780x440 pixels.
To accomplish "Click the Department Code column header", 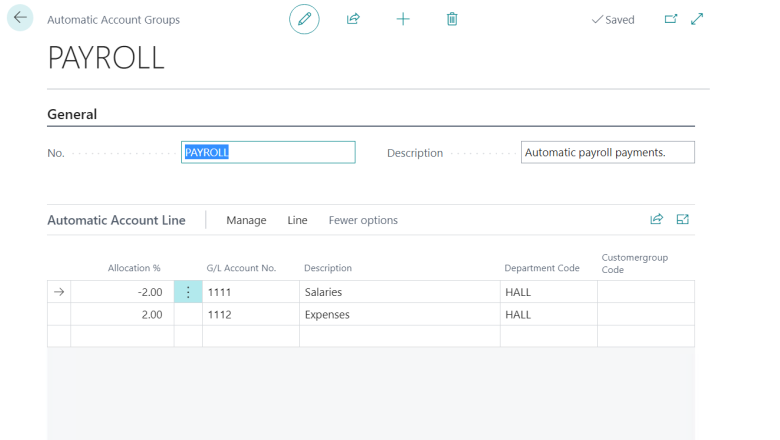I will pos(542,268).
